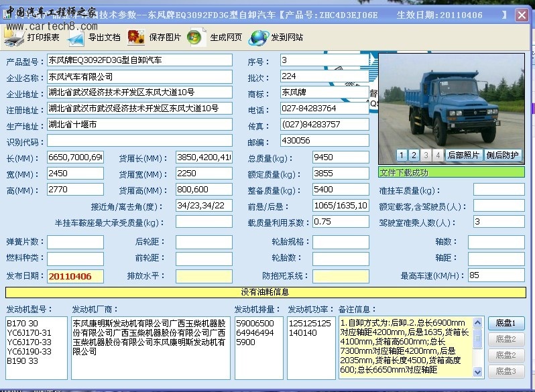Click the 生产地址 field with 湖北省十堰市
The image size is (535, 392).
point(139,125)
